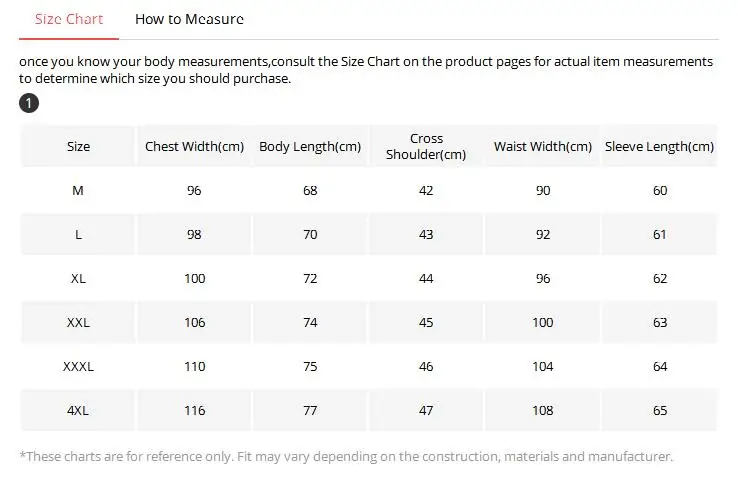Click the L size row label
738x485 pixels.
click(x=78, y=234)
